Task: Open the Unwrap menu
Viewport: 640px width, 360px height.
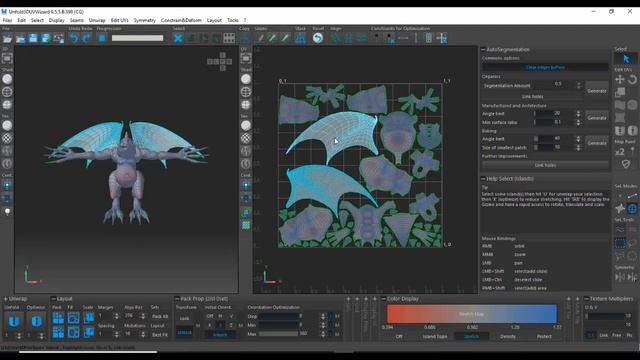Action: coord(97,20)
